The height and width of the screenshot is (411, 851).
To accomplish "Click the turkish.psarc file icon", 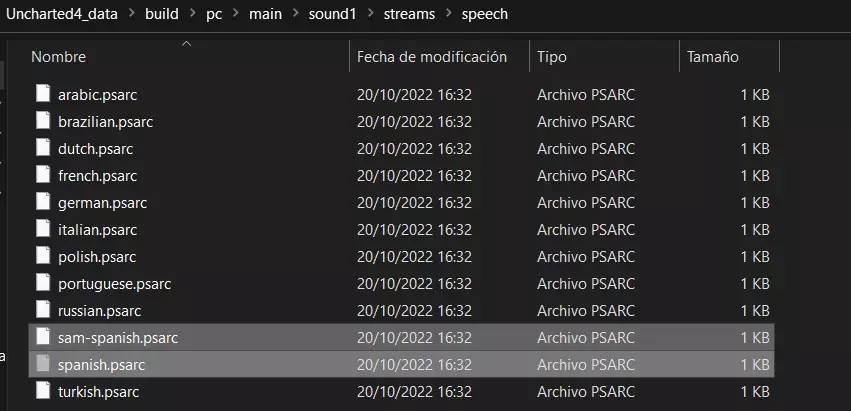I will point(42,391).
